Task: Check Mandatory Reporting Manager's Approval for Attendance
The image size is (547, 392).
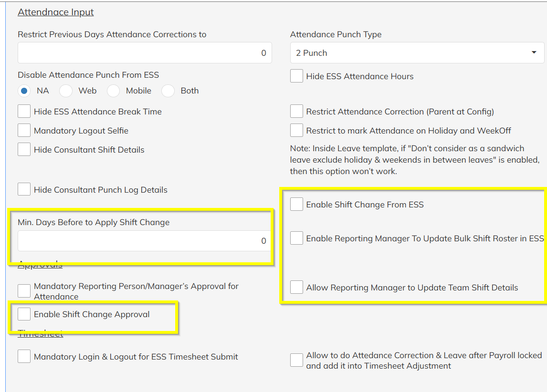Action: 24,291
